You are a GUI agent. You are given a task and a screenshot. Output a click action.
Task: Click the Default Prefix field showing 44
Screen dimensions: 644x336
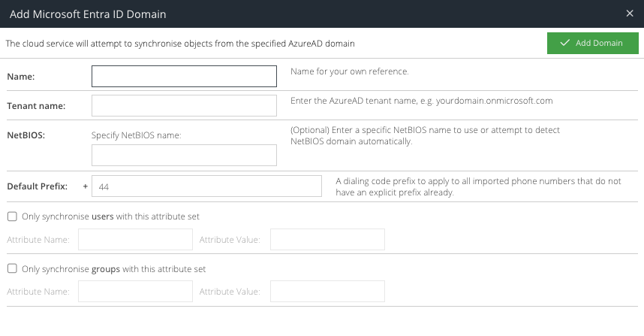(x=206, y=186)
